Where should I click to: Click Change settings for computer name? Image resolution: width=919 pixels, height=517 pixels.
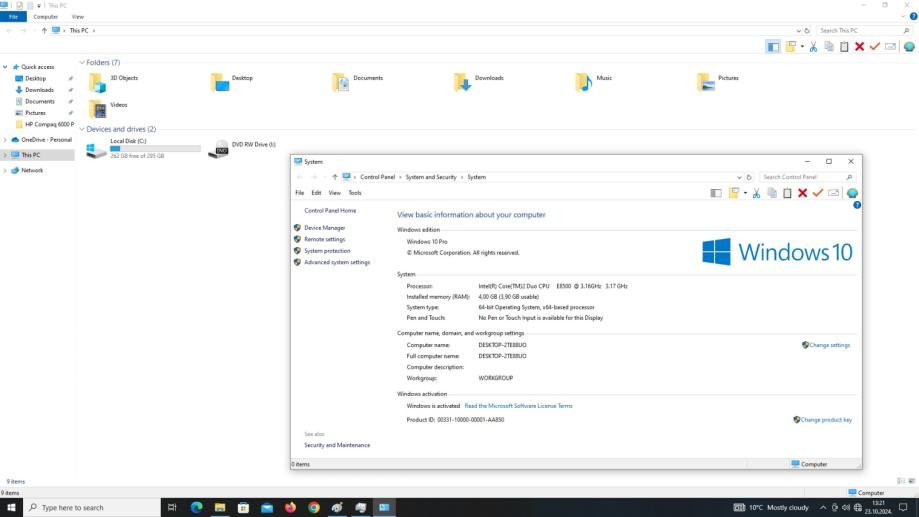[x=829, y=345]
